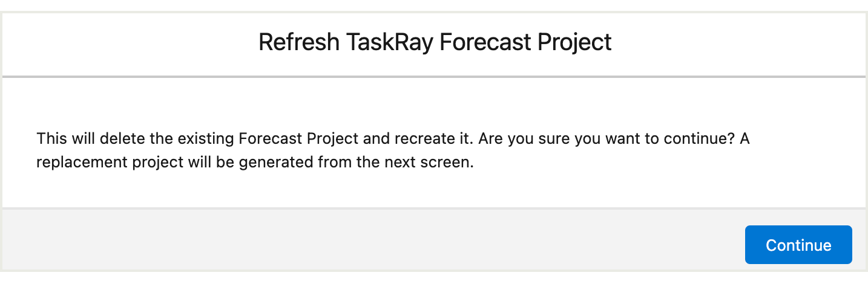Click the phrase 'recreate it' in the message
This screenshot has height=284, width=868.
pos(434,138)
